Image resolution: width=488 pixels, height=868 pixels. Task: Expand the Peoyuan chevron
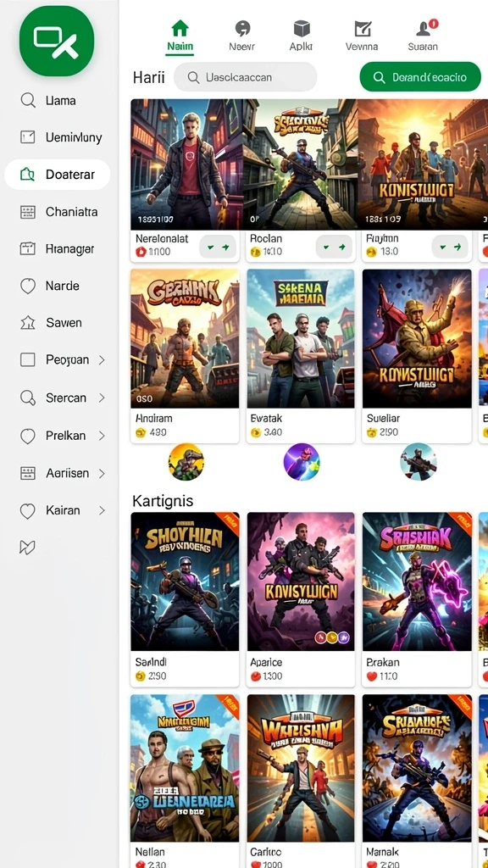tap(102, 359)
